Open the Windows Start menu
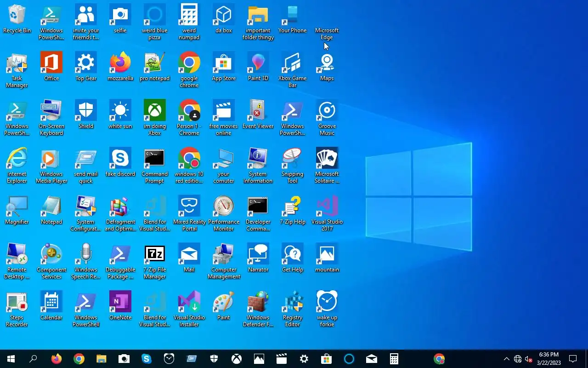The height and width of the screenshot is (368, 588). coord(11,359)
